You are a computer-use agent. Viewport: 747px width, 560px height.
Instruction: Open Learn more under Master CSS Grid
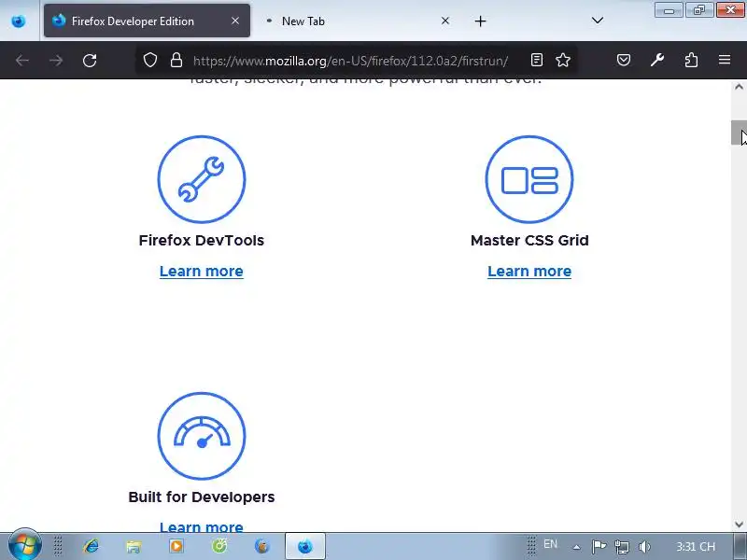click(x=529, y=272)
